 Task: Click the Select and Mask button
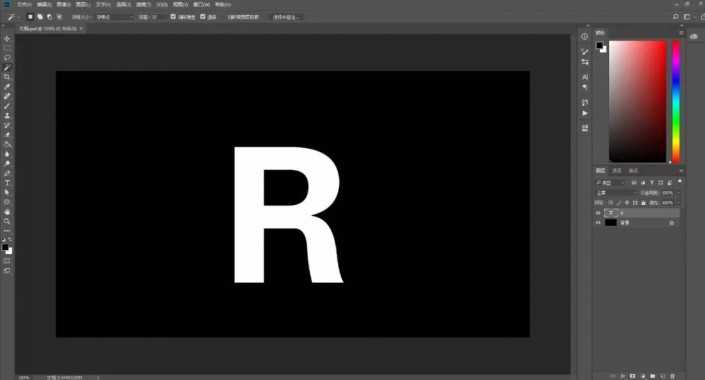[287, 17]
